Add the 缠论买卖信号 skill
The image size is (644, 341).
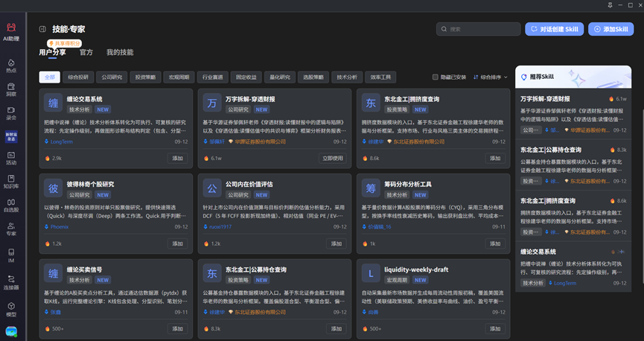point(177,328)
